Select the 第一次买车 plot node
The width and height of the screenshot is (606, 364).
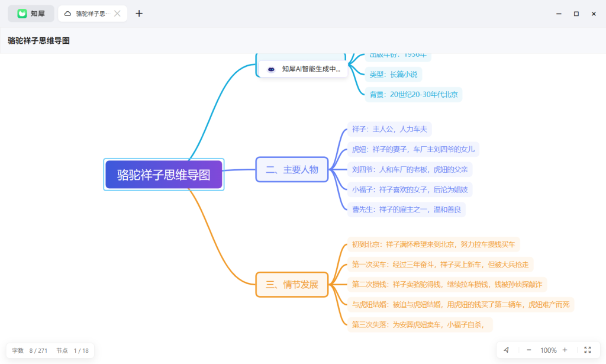[x=440, y=265]
